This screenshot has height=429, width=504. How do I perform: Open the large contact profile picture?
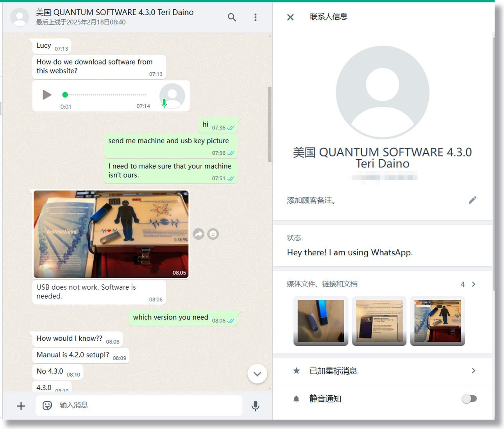(x=382, y=92)
